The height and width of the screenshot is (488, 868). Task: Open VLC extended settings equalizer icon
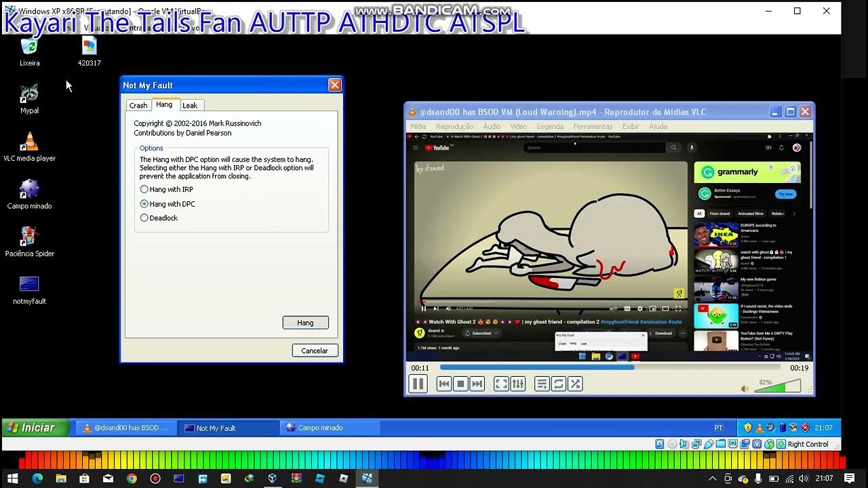click(x=518, y=384)
